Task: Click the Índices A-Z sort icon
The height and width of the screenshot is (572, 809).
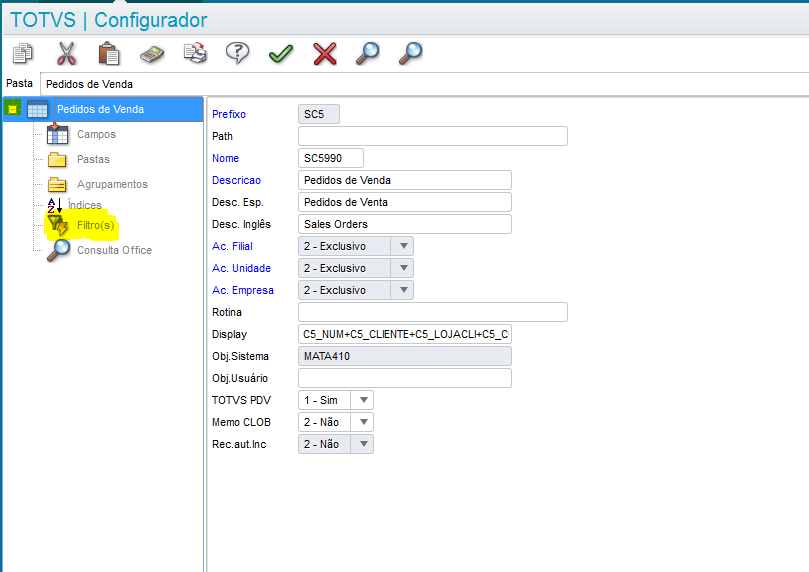Action: 55,205
